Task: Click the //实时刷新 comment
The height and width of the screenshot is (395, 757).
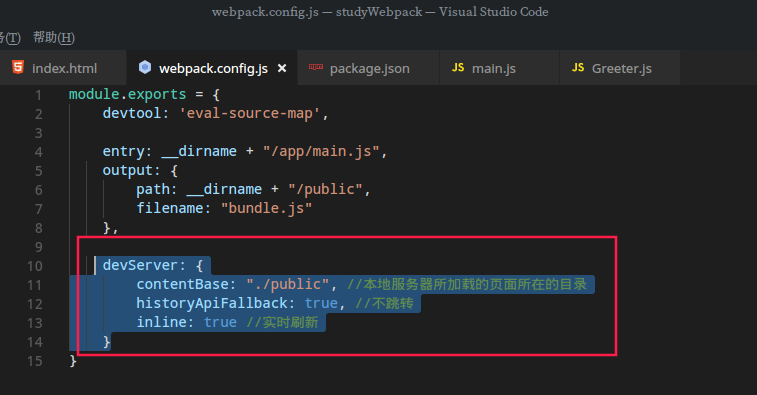Action: click(x=282, y=322)
